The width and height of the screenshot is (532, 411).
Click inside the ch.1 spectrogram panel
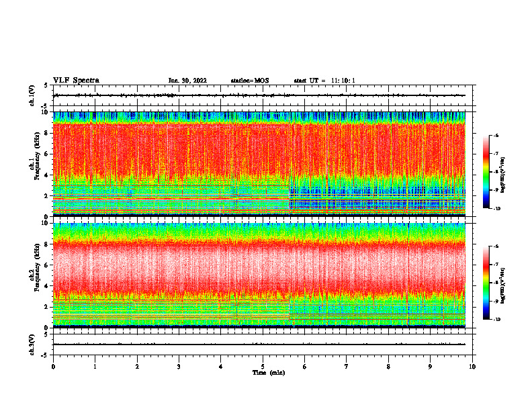click(x=259, y=164)
